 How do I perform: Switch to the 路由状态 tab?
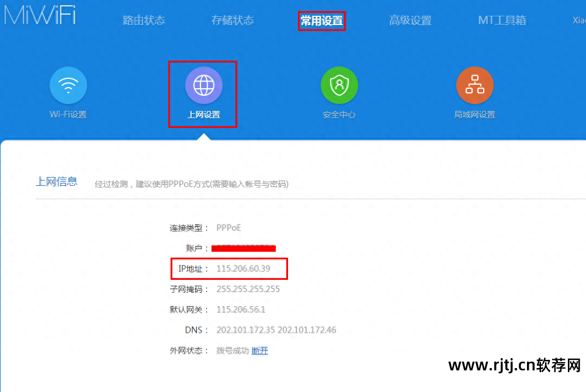click(x=144, y=19)
